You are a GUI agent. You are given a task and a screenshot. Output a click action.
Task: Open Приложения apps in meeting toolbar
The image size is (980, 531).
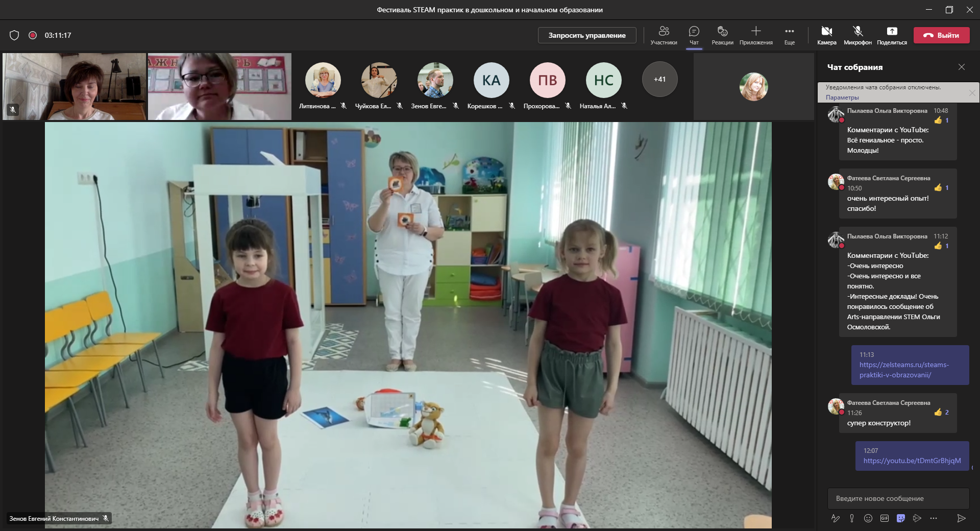point(756,35)
